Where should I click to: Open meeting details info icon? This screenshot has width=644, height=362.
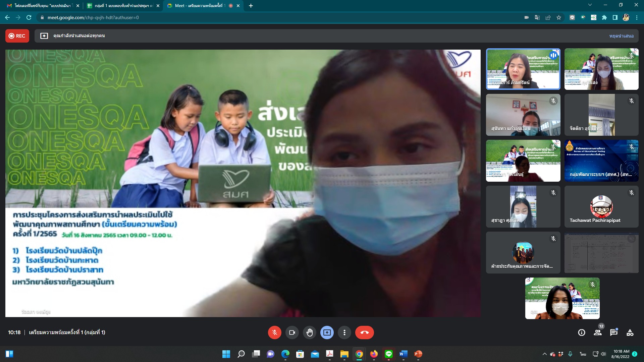click(582, 333)
